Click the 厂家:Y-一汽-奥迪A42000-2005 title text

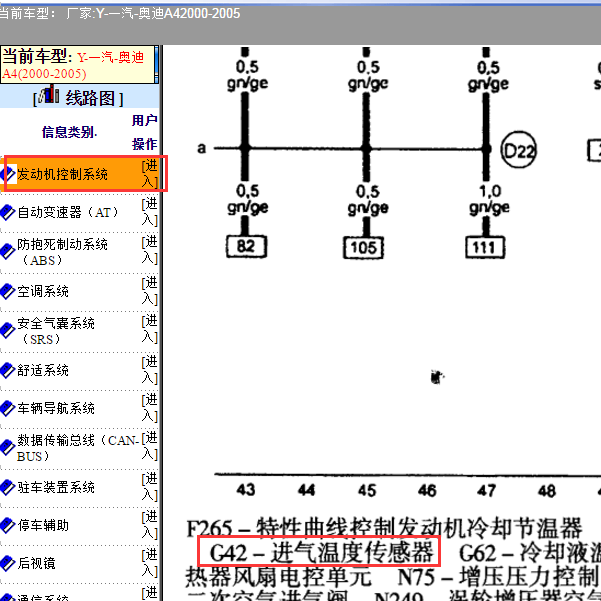tap(153, 13)
